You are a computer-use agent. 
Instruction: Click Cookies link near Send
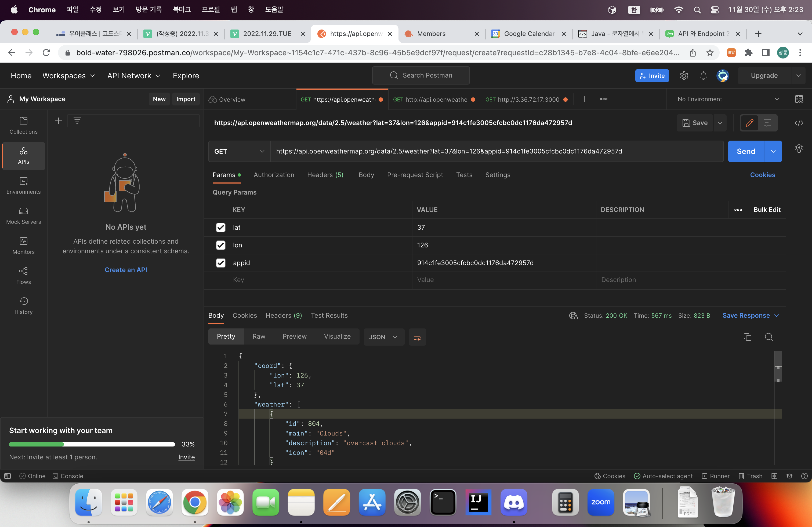coord(763,175)
